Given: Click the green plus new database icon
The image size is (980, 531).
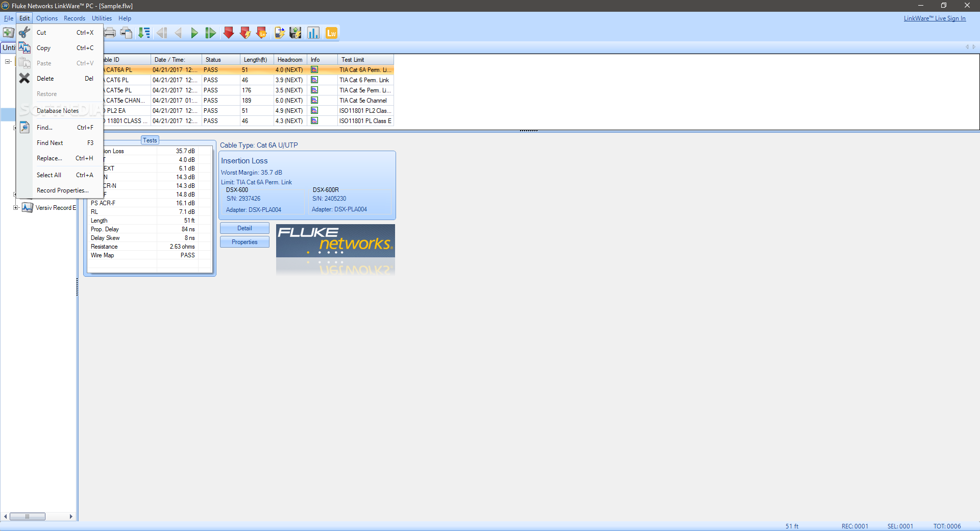Looking at the screenshot, I should pos(8,33).
